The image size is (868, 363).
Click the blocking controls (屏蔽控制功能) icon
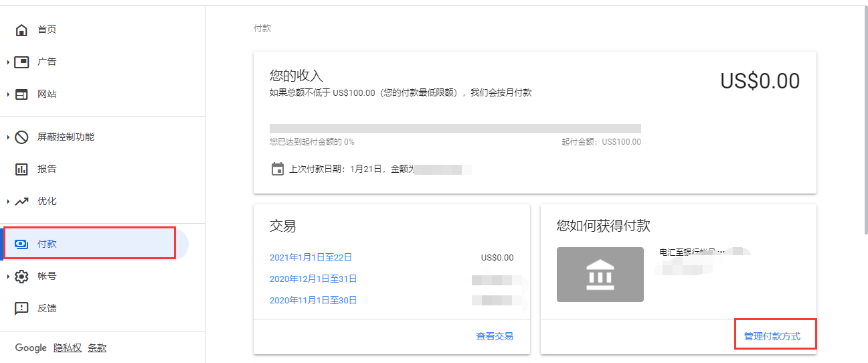pyautogui.click(x=21, y=137)
